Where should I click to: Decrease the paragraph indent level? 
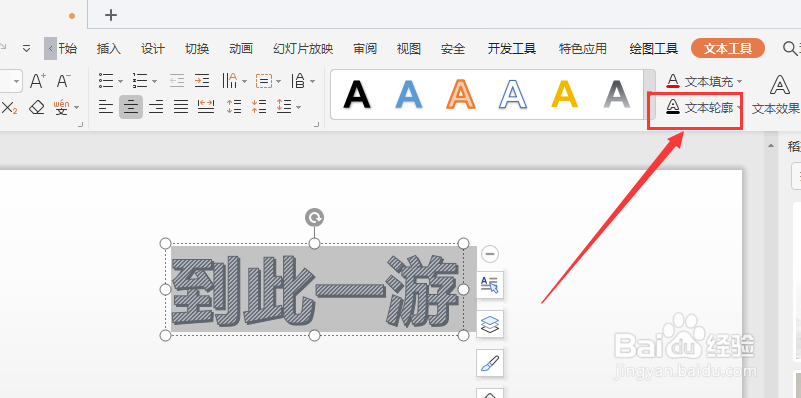pos(177,81)
